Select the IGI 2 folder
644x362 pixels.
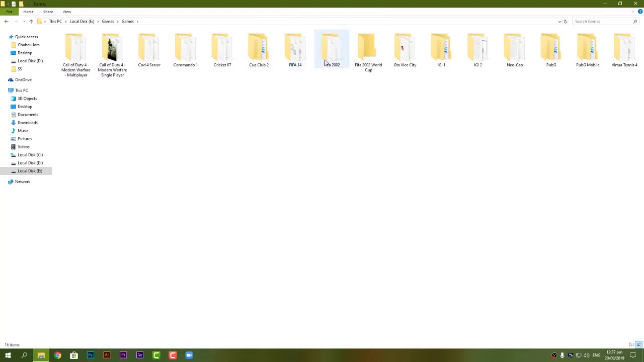(478, 50)
